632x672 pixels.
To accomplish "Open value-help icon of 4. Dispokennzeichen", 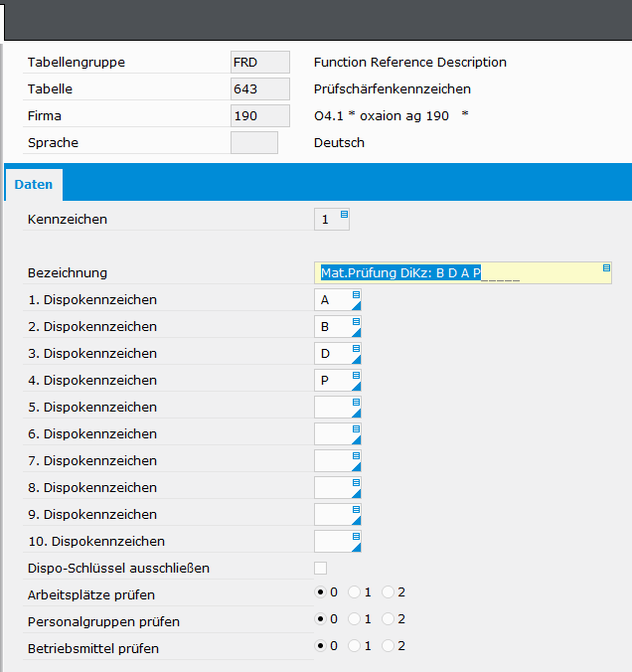I will tap(356, 376).
